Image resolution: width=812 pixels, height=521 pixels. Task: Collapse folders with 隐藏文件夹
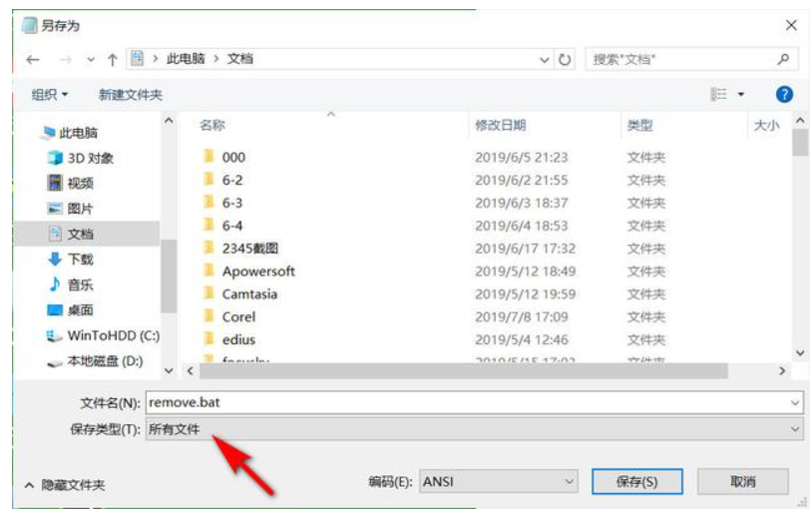(x=65, y=485)
